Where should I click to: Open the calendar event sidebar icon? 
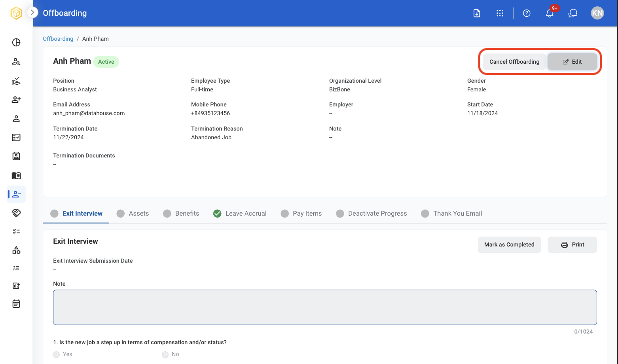click(x=16, y=304)
